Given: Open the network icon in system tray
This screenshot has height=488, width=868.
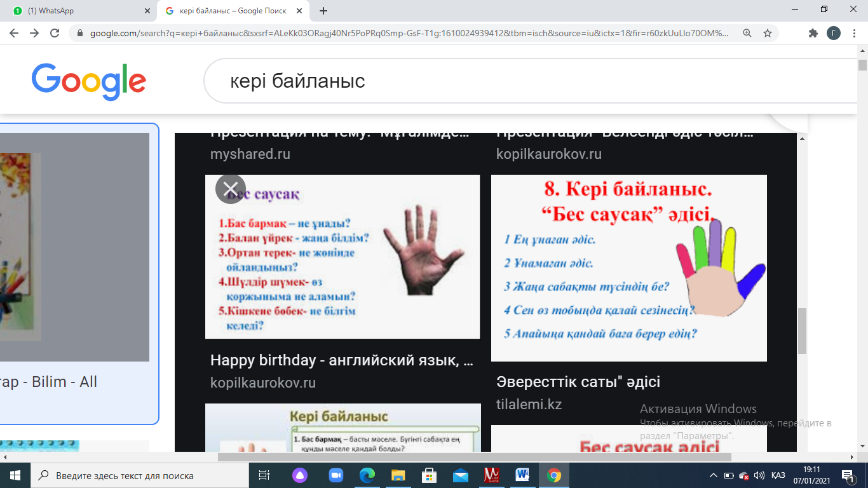Looking at the screenshot, I should (743, 475).
